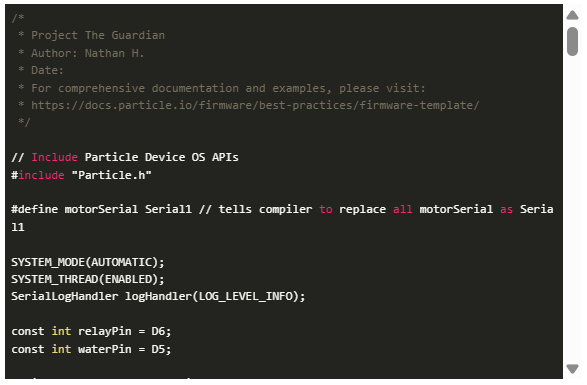Click the scrollbar up arrow

572,15
